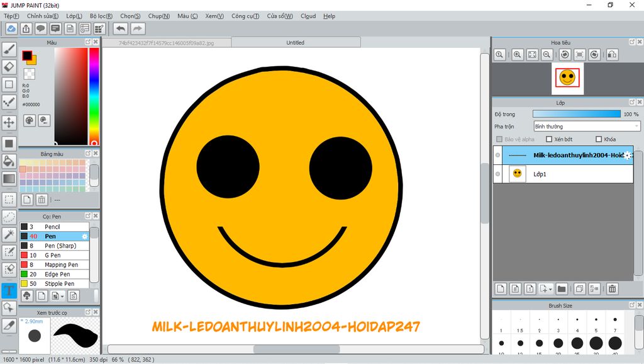Screen dimensions: 644x364
Task: Select brush size 7 preset
Action: [x=615, y=323]
